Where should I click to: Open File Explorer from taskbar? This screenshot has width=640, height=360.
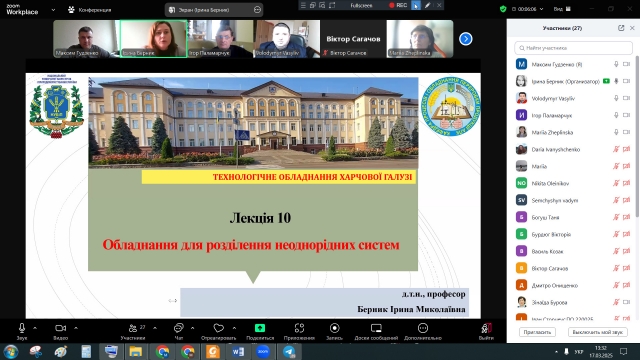click(136, 351)
